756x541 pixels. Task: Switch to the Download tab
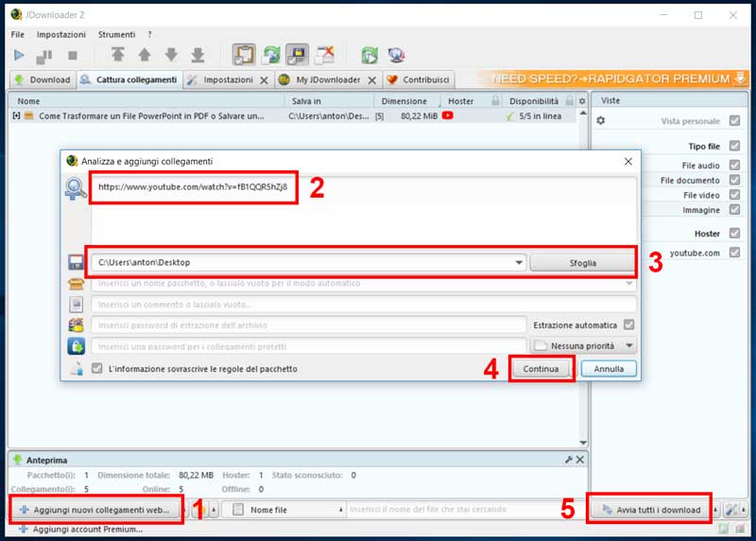pyautogui.click(x=43, y=79)
